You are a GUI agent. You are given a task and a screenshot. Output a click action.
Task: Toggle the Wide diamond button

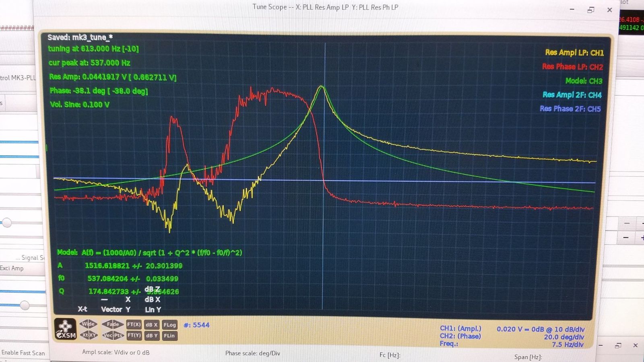[x=88, y=324]
